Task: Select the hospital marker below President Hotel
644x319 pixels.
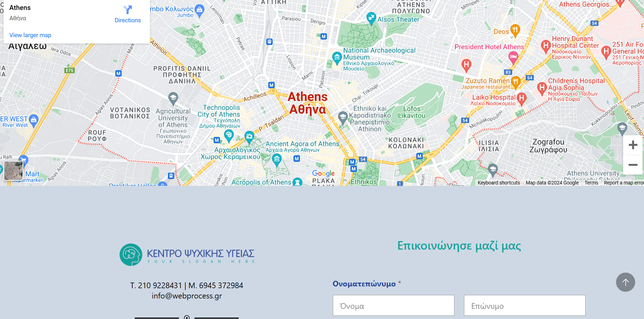Action: 466,65
